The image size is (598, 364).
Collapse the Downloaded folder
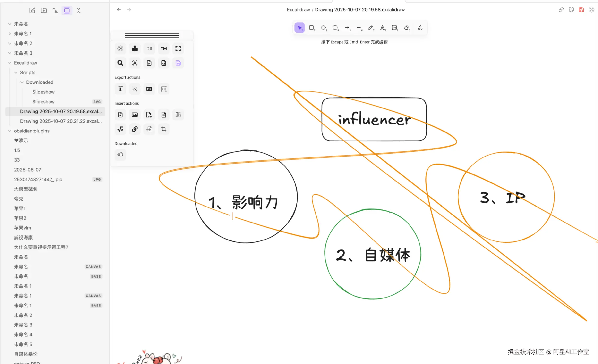(22, 82)
